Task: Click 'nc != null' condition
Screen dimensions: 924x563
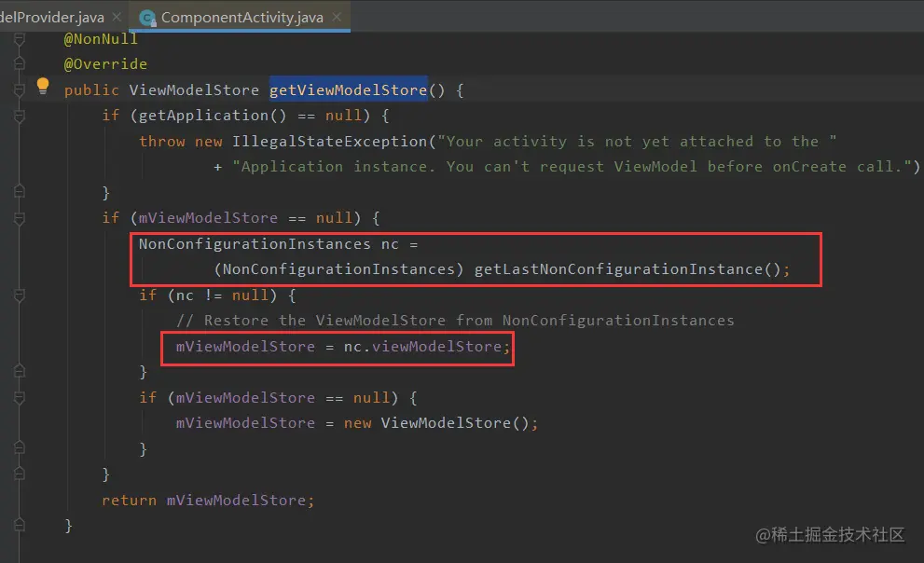Action: pos(222,295)
